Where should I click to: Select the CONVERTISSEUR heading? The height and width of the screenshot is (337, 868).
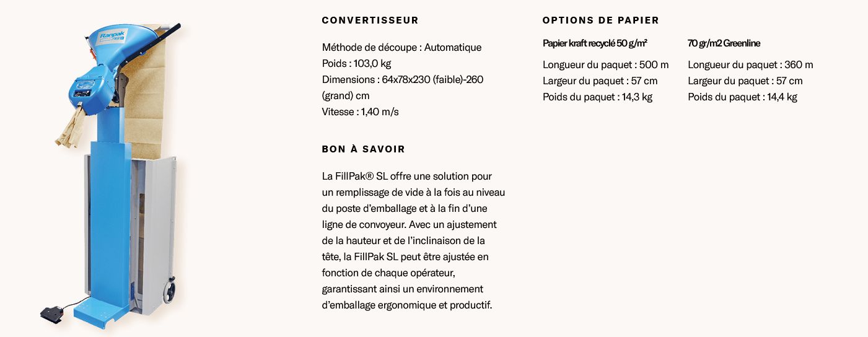[x=370, y=20]
